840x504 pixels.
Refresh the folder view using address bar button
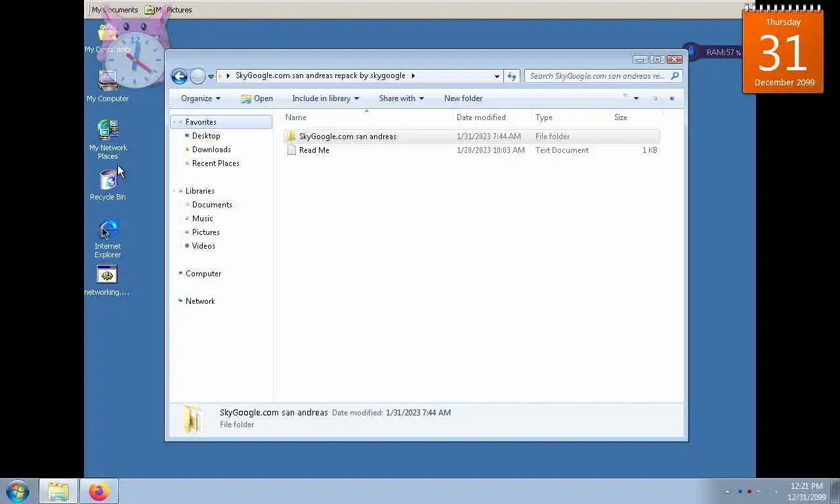(512, 75)
